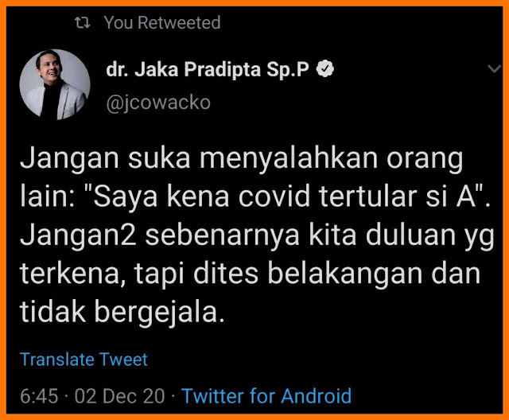The image size is (509, 420).
Task: Click the display name dr. Jaka Pradipta Sp.P
Action: coord(208,69)
